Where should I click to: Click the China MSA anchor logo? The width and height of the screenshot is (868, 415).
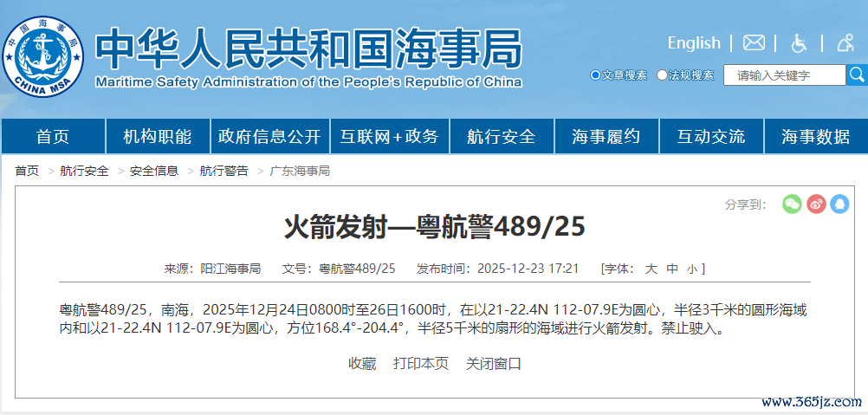tap(43, 55)
